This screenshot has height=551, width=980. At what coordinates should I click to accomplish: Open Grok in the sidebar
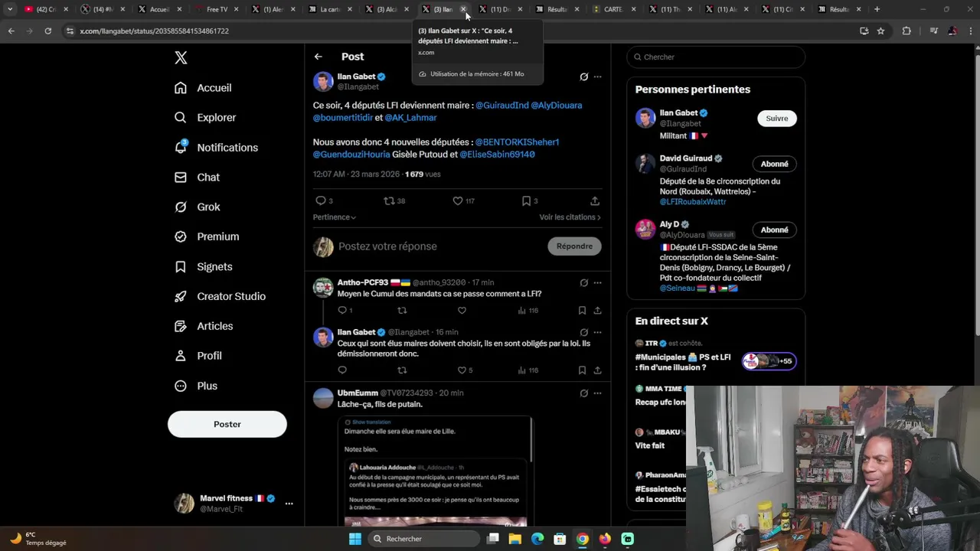pyautogui.click(x=197, y=207)
